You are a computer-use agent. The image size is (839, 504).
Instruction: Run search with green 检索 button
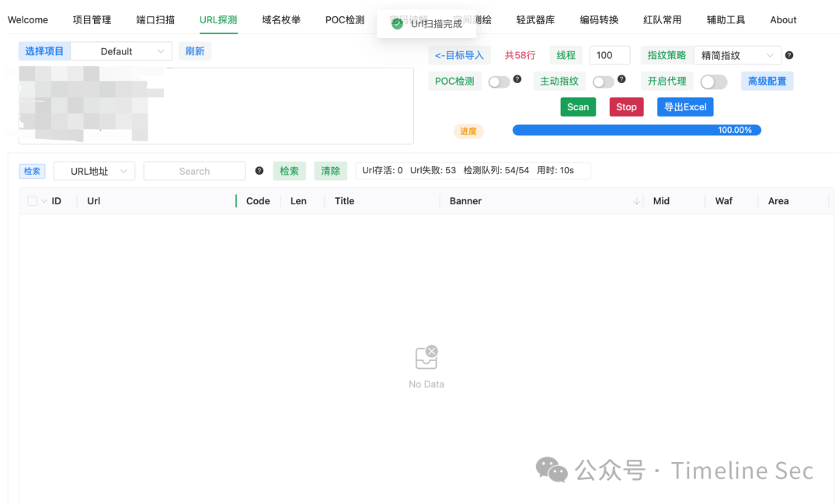[x=289, y=171]
